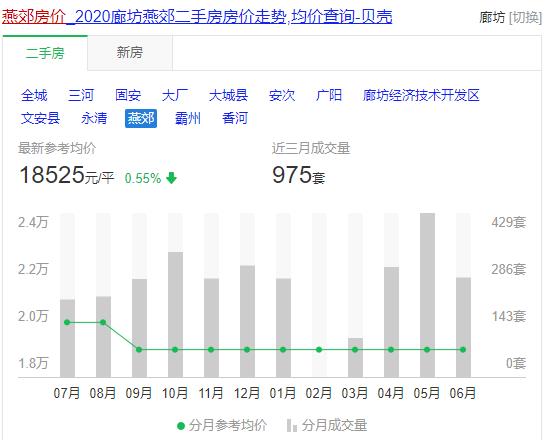Toggle the 分月成交量 legend item
This screenshot has height=440, width=551.
click(x=327, y=425)
